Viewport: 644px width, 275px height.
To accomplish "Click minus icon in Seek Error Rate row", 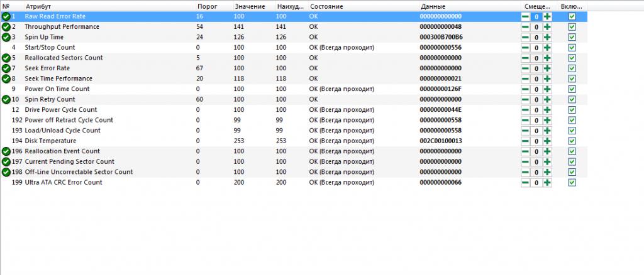I will point(525,68).
